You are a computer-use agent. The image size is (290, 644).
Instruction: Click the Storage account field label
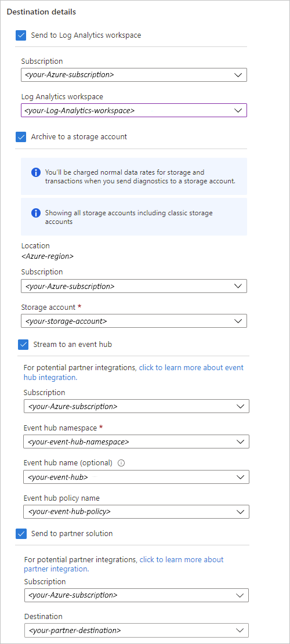(x=48, y=307)
